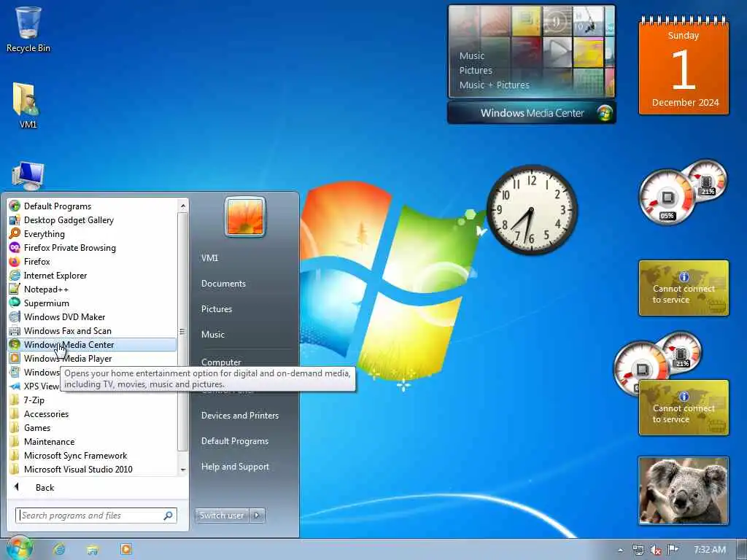Image resolution: width=747 pixels, height=560 pixels.
Task: Click the Switch user button
Action: pyautogui.click(x=222, y=516)
